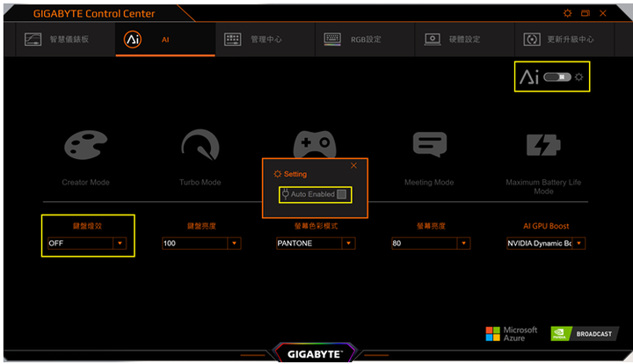Open Ai settings gear next to toggle

[x=578, y=76]
